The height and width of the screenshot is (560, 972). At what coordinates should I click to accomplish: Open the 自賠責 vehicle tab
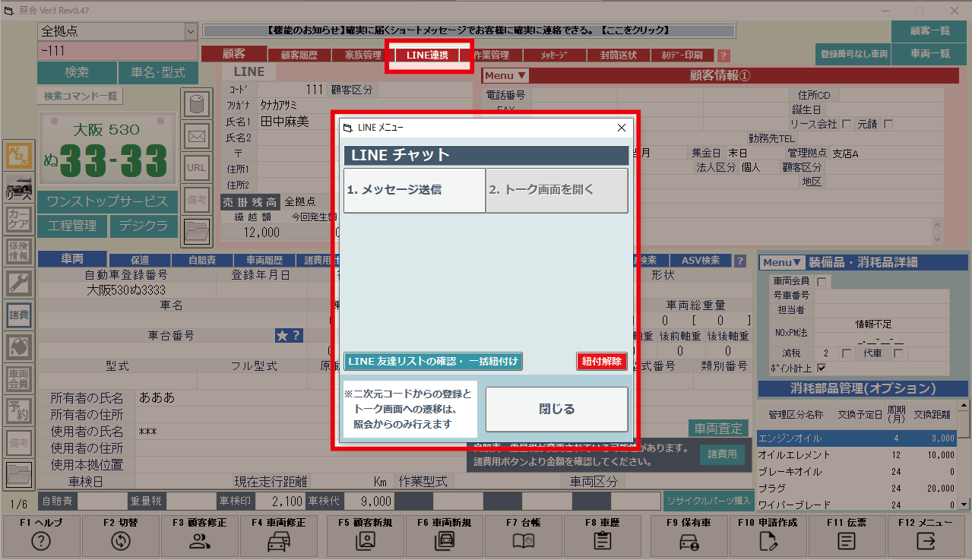pyautogui.click(x=202, y=260)
